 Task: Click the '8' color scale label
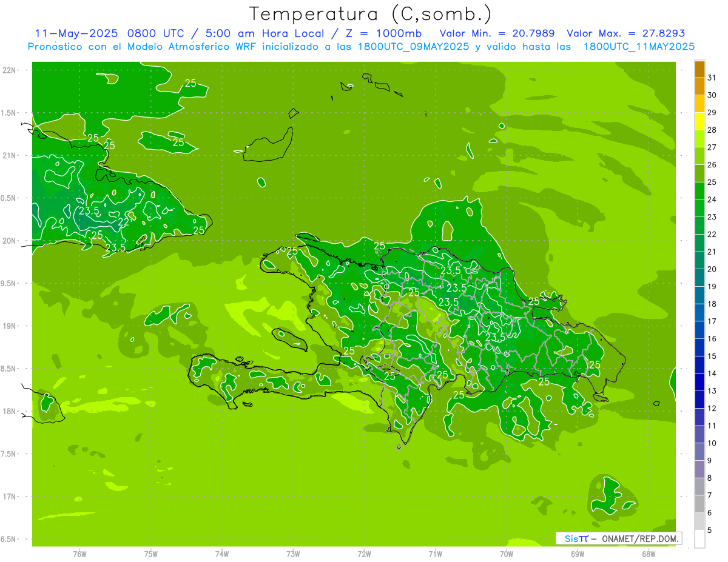710,478
